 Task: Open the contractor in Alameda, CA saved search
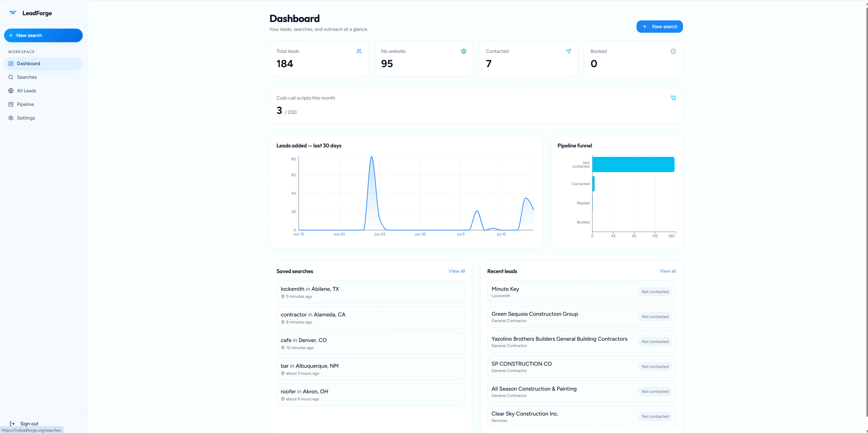(x=371, y=318)
